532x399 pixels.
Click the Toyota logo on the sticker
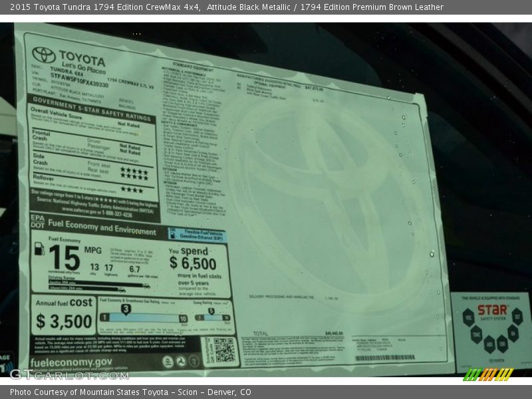(44, 55)
